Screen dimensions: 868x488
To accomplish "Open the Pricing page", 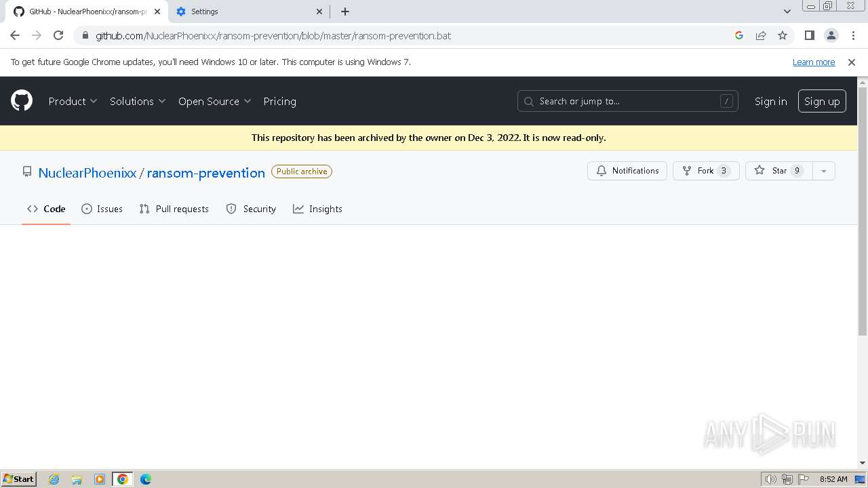I will (x=279, y=101).
